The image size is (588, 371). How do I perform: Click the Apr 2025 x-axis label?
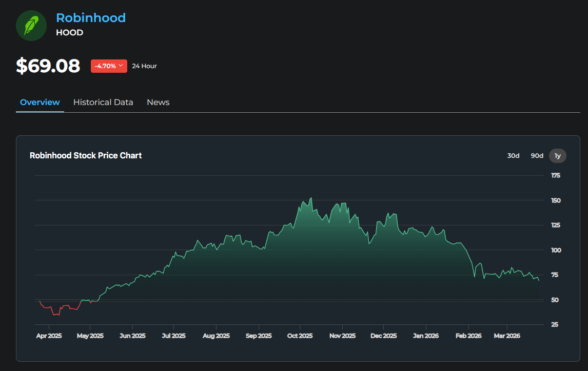pyautogui.click(x=49, y=336)
